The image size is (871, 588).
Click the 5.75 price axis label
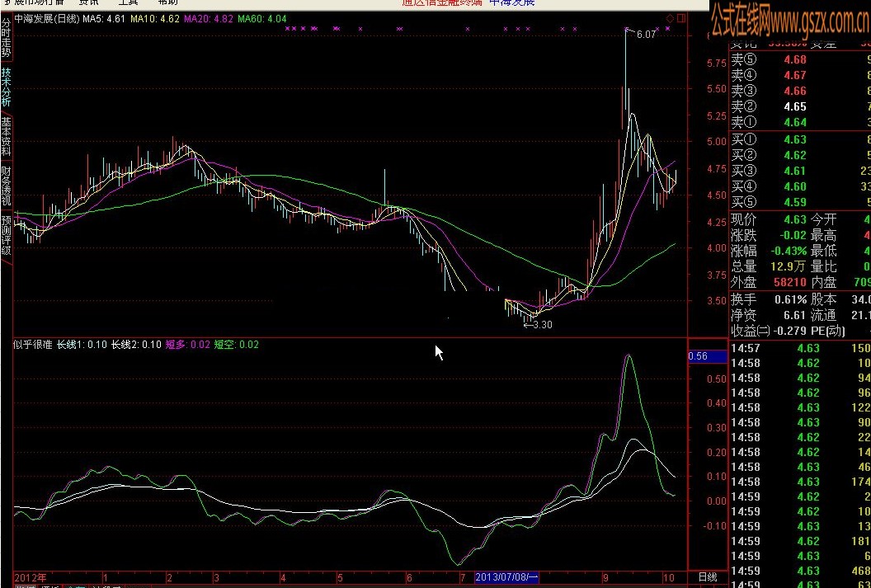point(717,64)
